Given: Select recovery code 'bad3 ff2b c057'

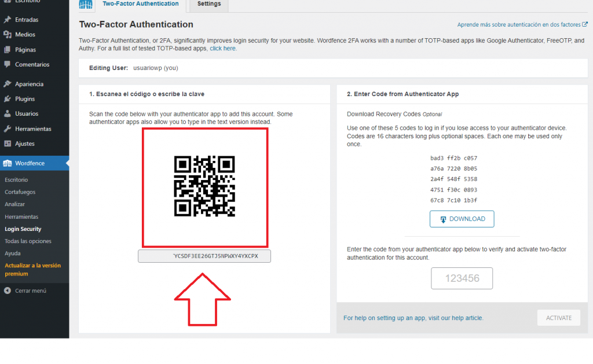Looking at the screenshot, I should [453, 158].
